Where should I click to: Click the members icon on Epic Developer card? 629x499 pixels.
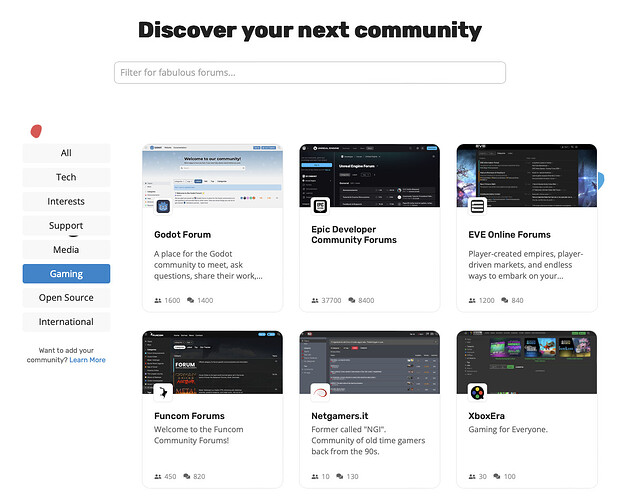[315, 300]
